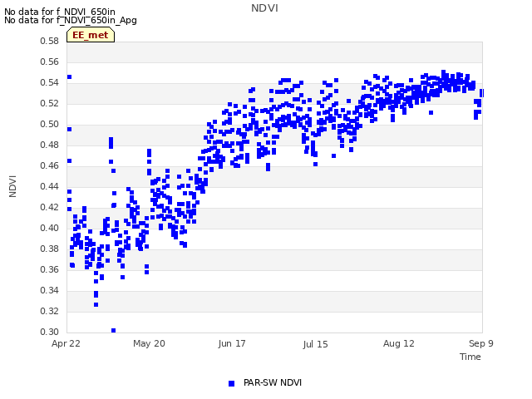Click 'No data for f_NDVI_650in_Apg' message
Screen dimensions: 532x399
click(71, 20)
